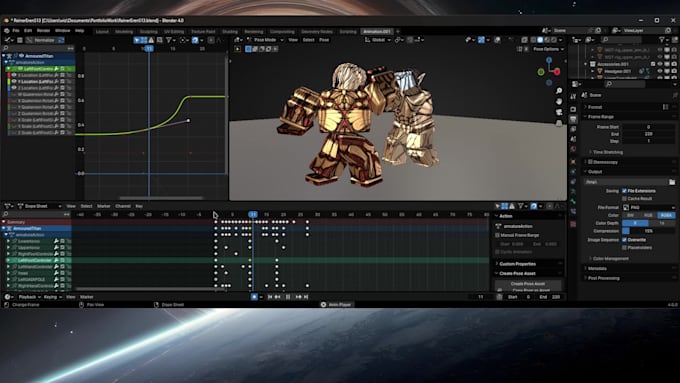Image resolution: width=680 pixels, height=383 pixels.
Task: Expand the Time Stretching subpanel
Action: (x=607, y=152)
